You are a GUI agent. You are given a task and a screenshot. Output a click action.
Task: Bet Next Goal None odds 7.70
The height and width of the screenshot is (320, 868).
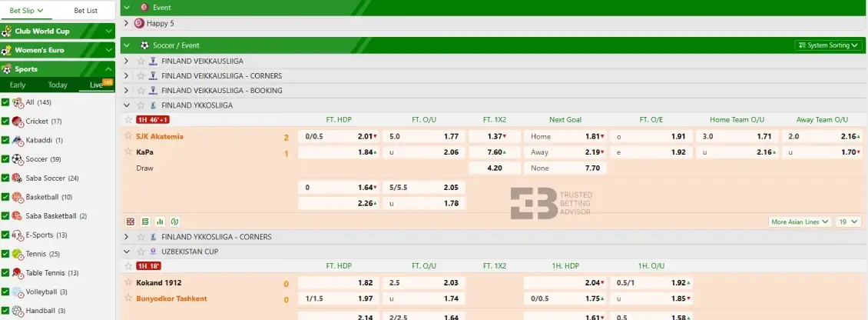565,168
